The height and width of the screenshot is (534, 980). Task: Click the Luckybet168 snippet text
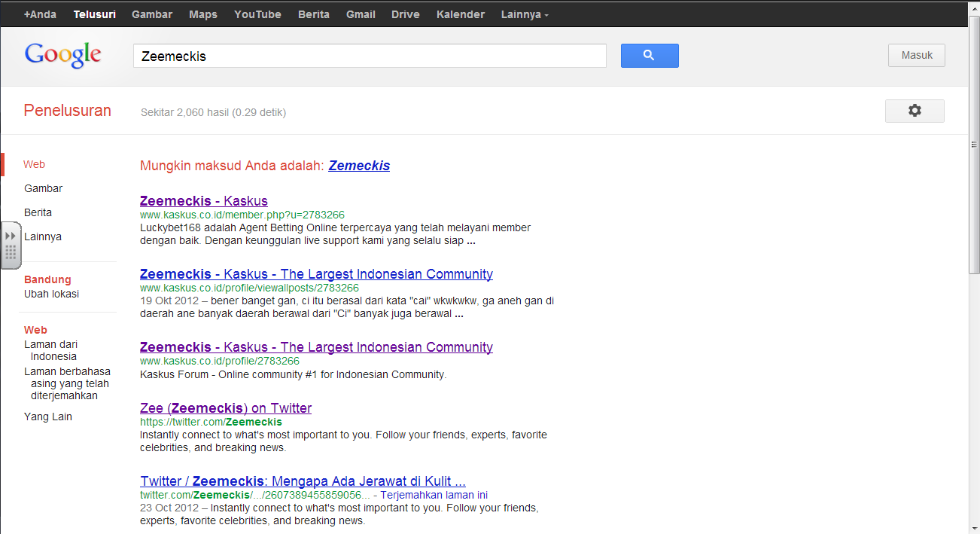click(335, 234)
